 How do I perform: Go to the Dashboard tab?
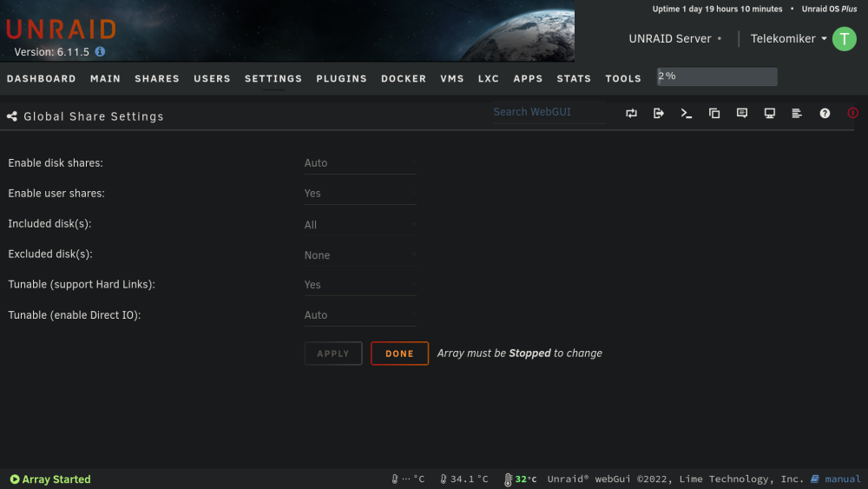(x=42, y=79)
